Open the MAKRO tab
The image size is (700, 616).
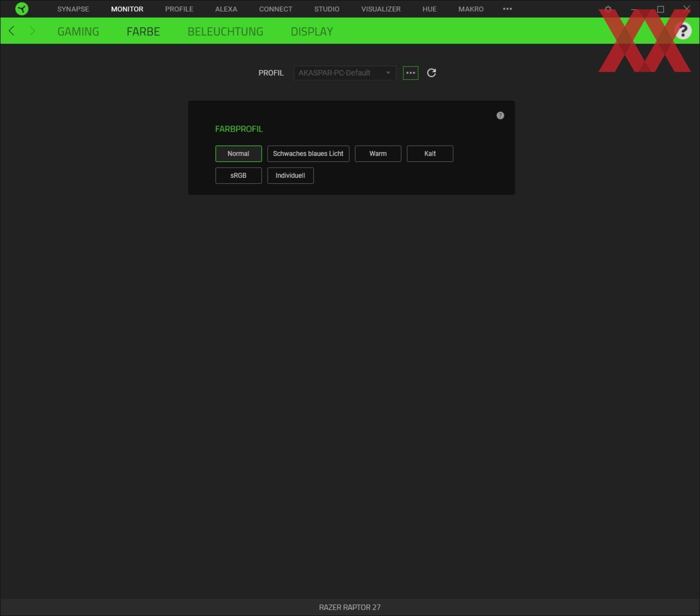pos(471,9)
